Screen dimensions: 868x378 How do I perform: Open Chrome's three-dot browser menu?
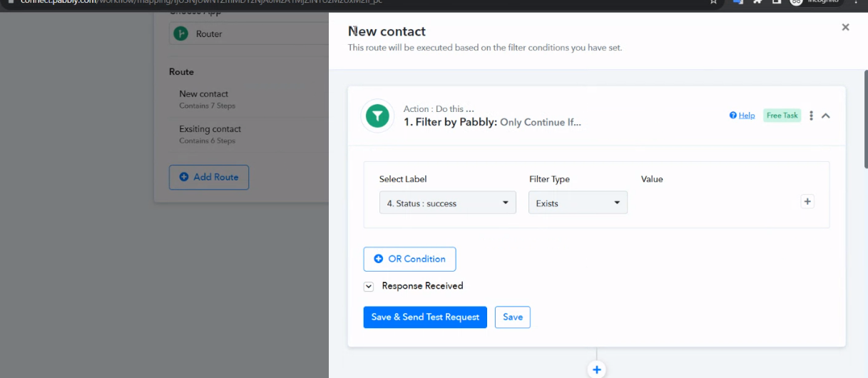pos(856,2)
